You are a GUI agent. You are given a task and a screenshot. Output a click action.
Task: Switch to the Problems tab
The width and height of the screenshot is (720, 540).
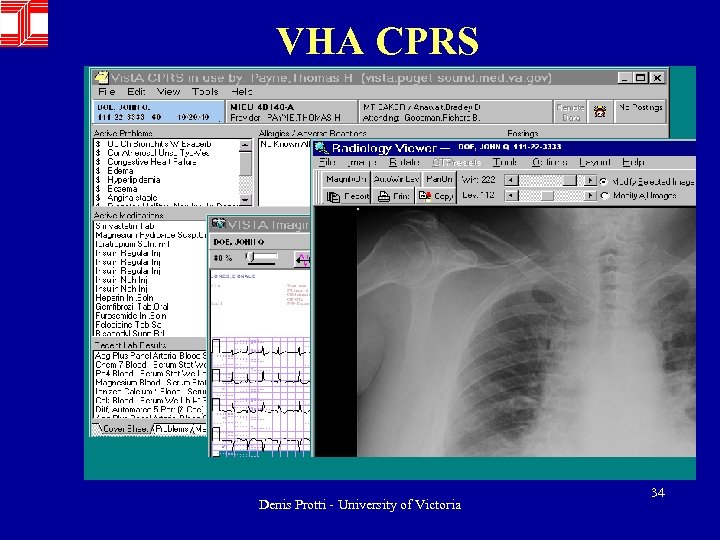[x=171, y=429]
